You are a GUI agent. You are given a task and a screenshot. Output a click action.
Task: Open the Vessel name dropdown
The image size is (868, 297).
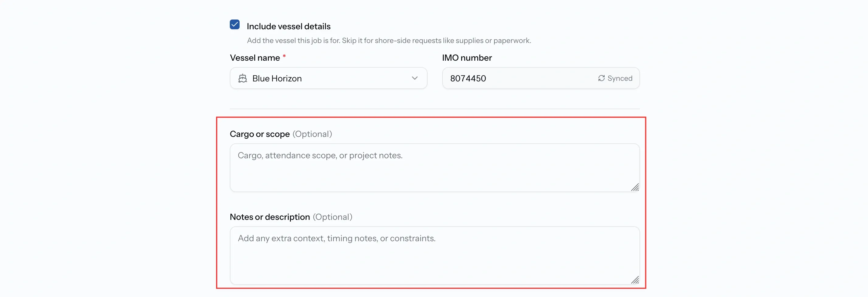(x=328, y=78)
